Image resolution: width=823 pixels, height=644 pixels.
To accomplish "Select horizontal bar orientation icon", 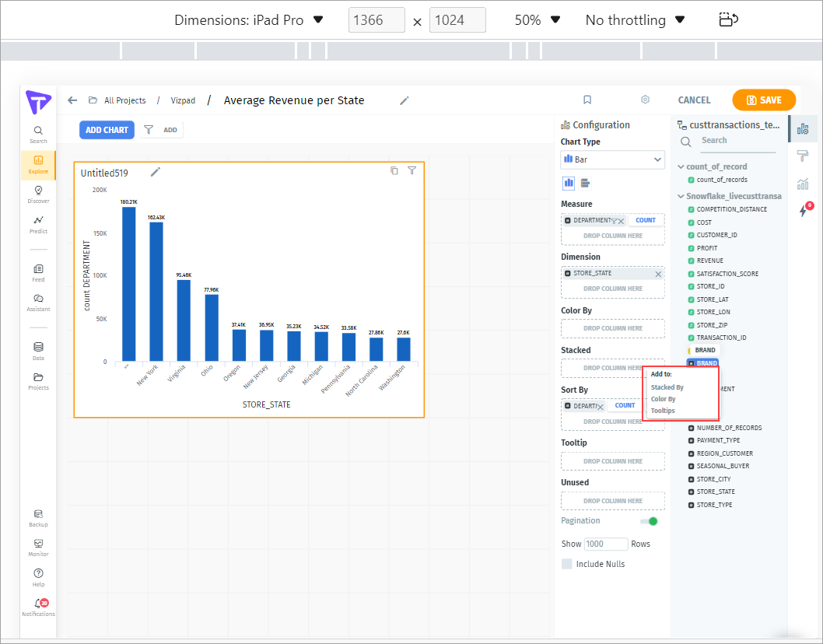I will (585, 184).
